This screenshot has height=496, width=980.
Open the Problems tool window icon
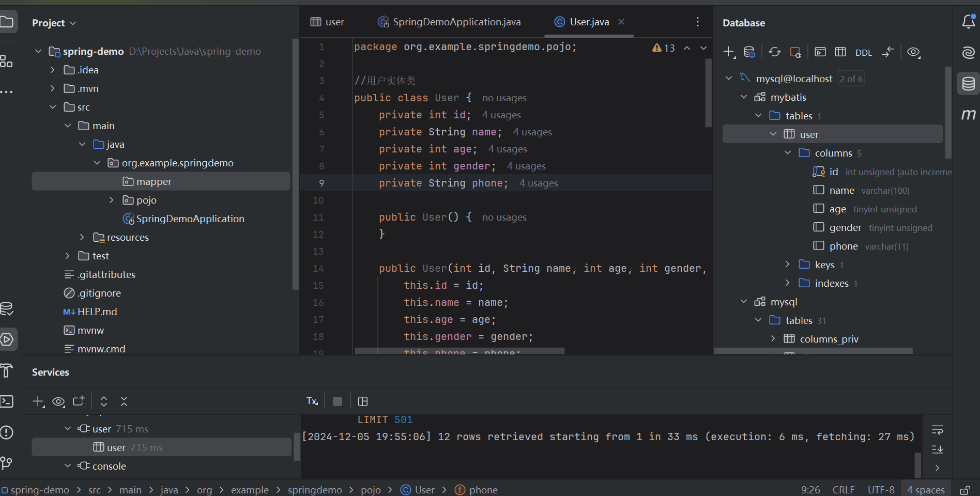tap(7, 432)
